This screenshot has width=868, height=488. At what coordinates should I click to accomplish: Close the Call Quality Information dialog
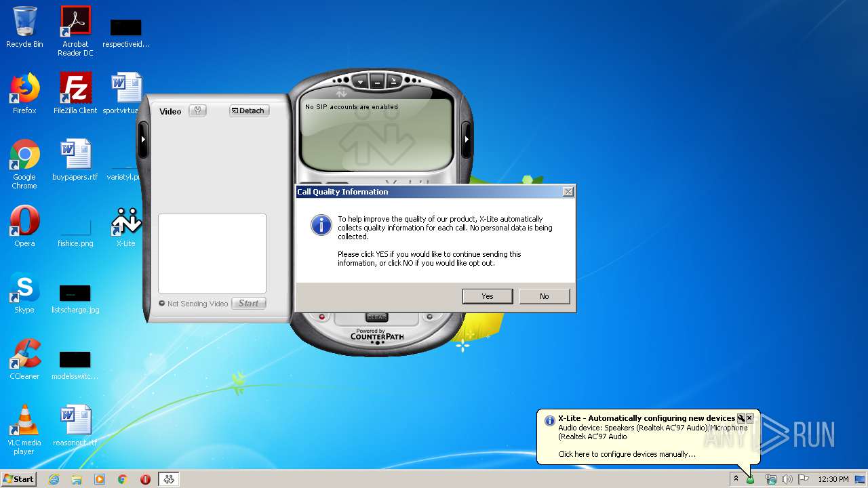tap(568, 192)
